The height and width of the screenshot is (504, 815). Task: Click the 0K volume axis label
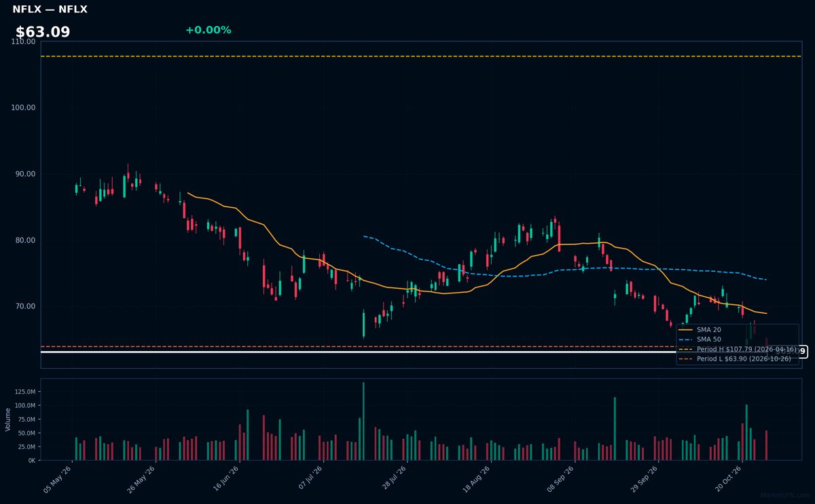click(x=31, y=461)
